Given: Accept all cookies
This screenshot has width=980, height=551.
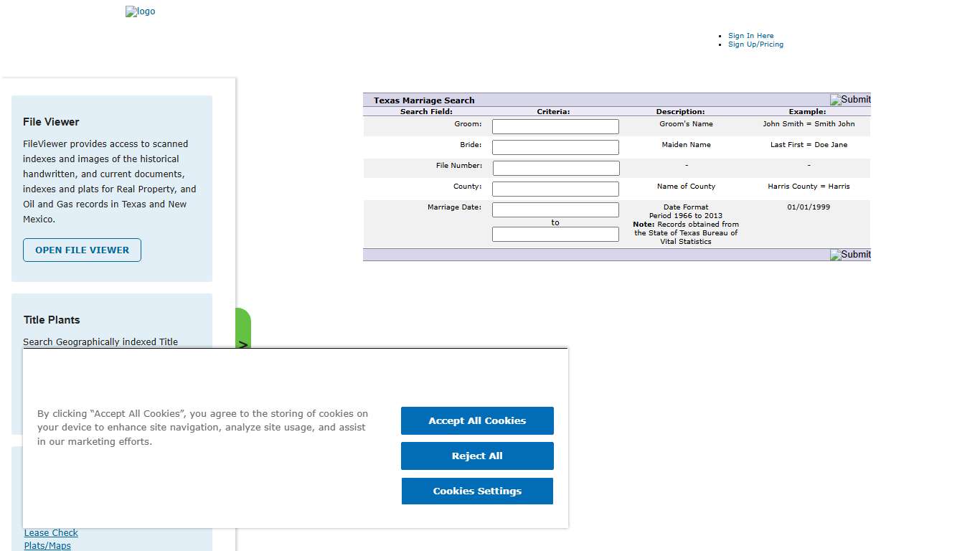Looking at the screenshot, I should click(x=477, y=420).
